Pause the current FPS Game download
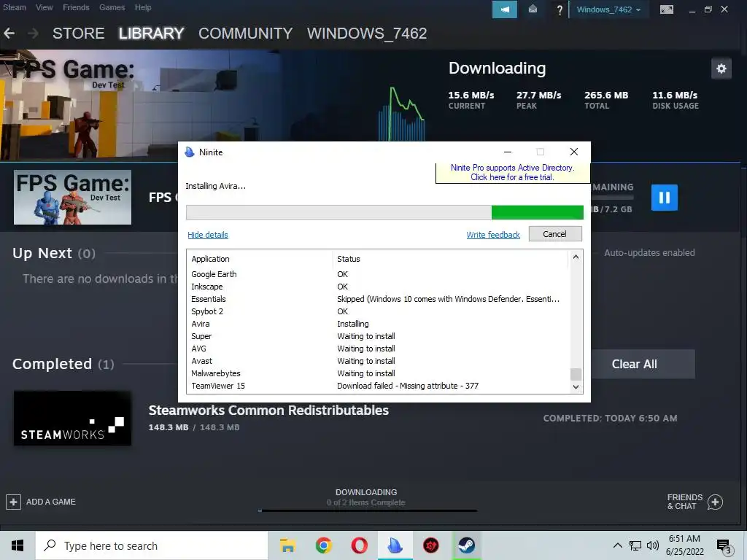The width and height of the screenshot is (747, 560). tap(664, 198)
